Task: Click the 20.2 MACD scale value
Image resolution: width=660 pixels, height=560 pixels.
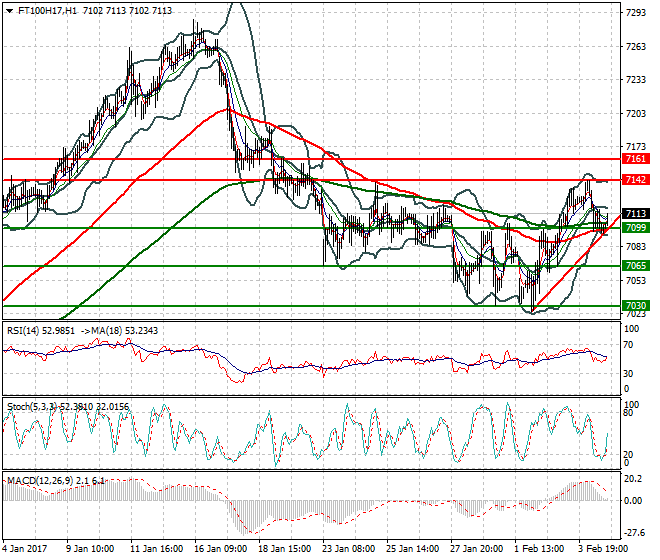Action: point(633,479)
